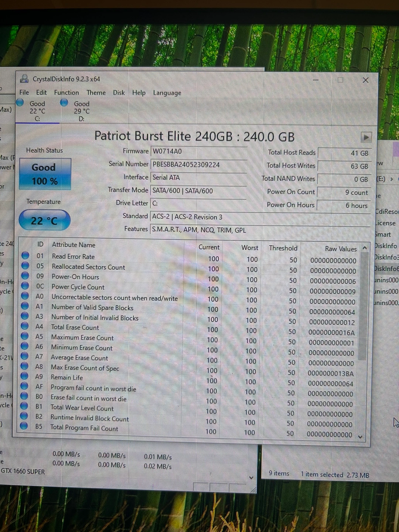
Task: Click status orb on Power-On Hours row
Action: pyautogui.click(x=25, y=276)
